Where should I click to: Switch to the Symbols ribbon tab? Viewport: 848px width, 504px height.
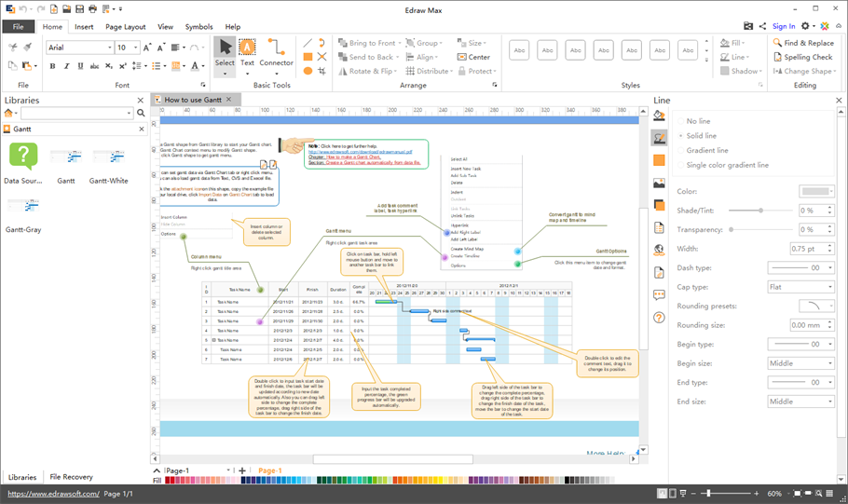198,27
